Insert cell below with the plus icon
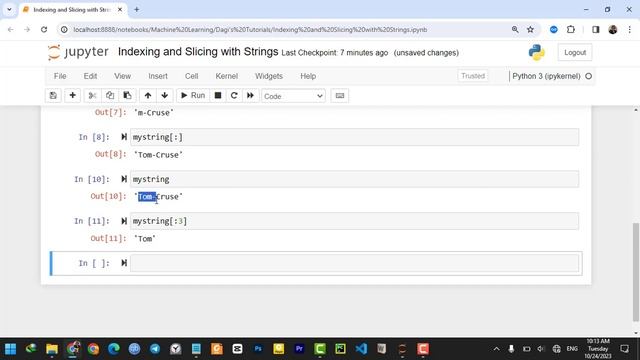The width and height of the screenshot is (640, 360). coord(73,96)
